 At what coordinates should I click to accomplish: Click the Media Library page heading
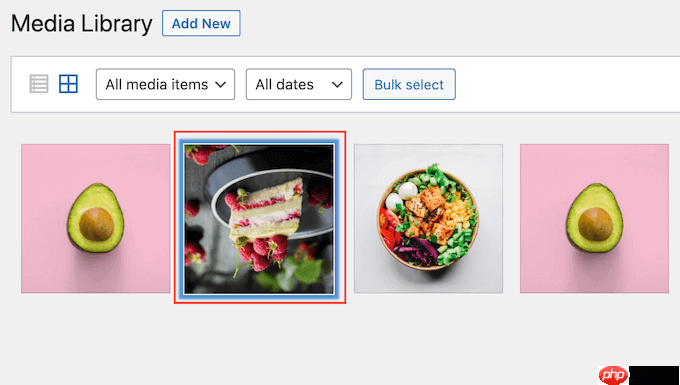[82, 23]
